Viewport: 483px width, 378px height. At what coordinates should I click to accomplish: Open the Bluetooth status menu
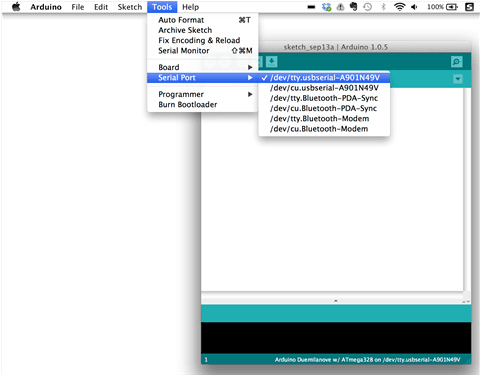tap(383, 7)
